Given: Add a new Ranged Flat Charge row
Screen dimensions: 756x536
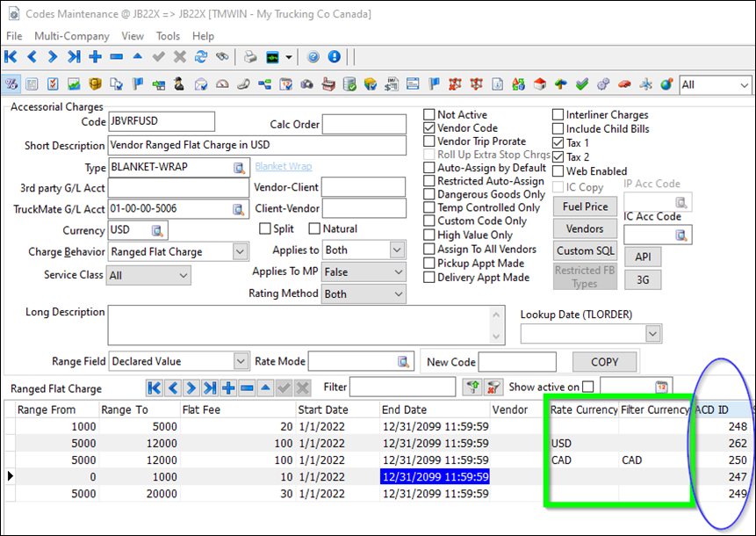Looking at the screenshot, I should point(227,388).
